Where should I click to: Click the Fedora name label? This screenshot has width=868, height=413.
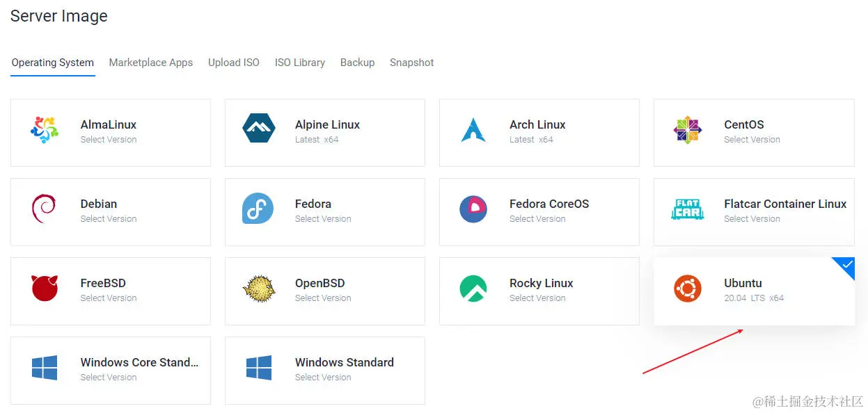(313, 204)
